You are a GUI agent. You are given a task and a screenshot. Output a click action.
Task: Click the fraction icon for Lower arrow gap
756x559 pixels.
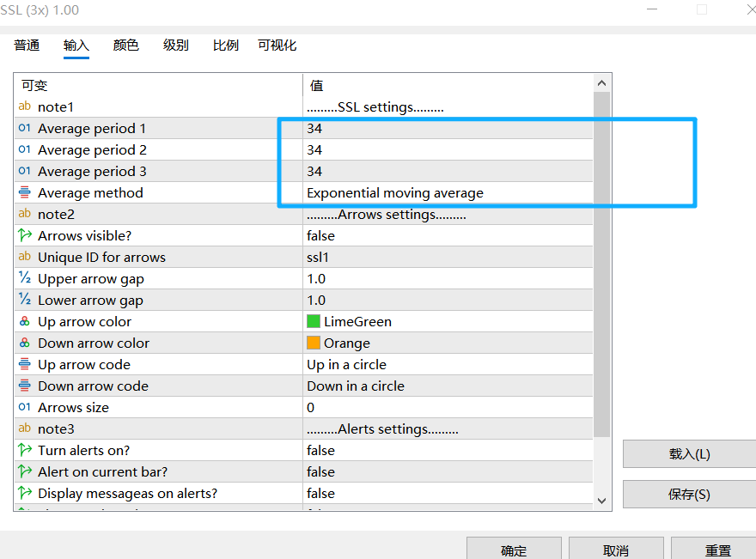pos(25,300)
